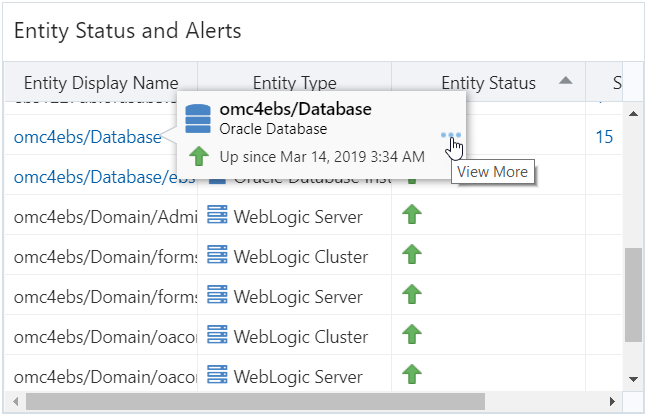Select the WebLogic Cluster text in the first omc4ebs/Domain/oacor row
This screenshot has height=414, width=648.
301,338
